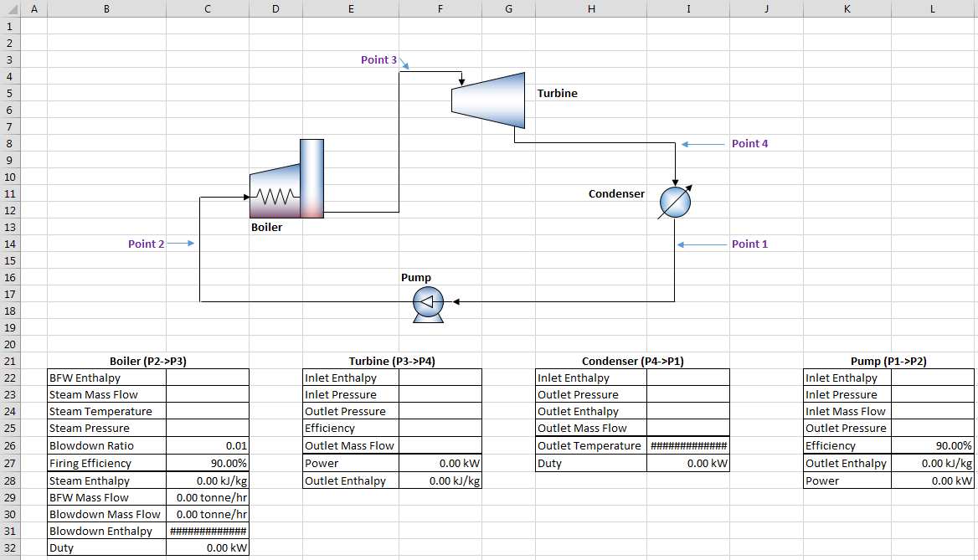
Task: Click Condenser Outlet Pressure value cell
Action: click(688, 395)
